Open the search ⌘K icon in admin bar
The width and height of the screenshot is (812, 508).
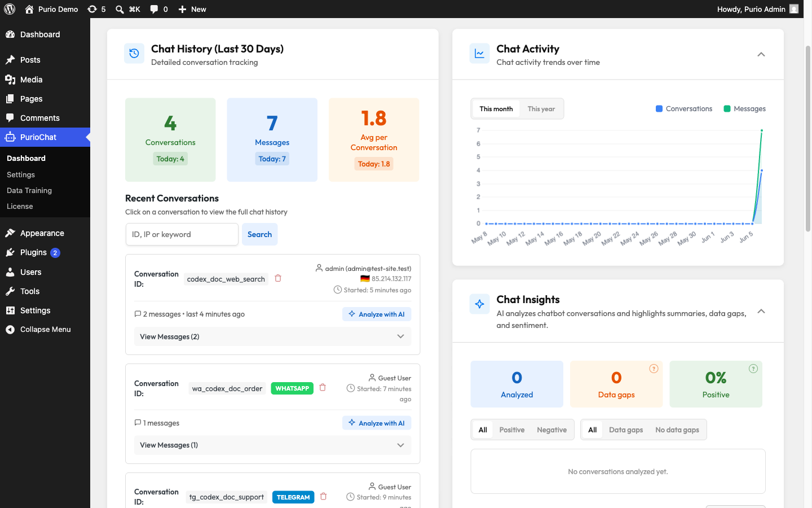[127, 9]
